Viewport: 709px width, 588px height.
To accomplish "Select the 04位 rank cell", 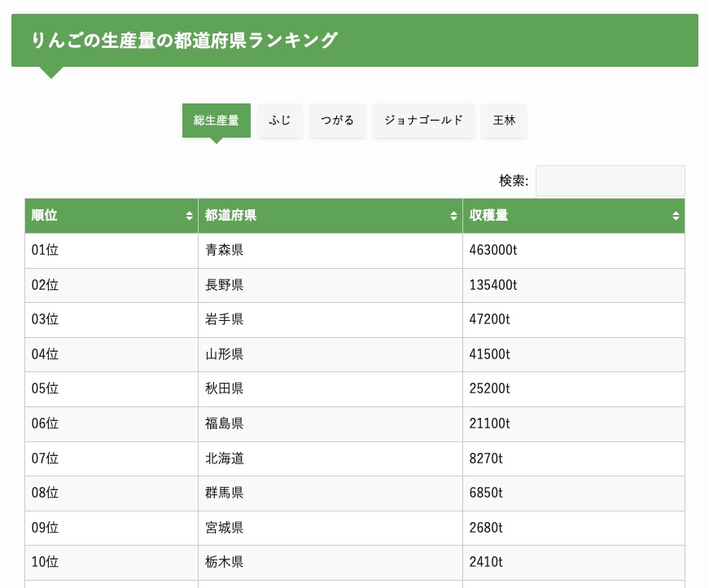I will point(112,354).
